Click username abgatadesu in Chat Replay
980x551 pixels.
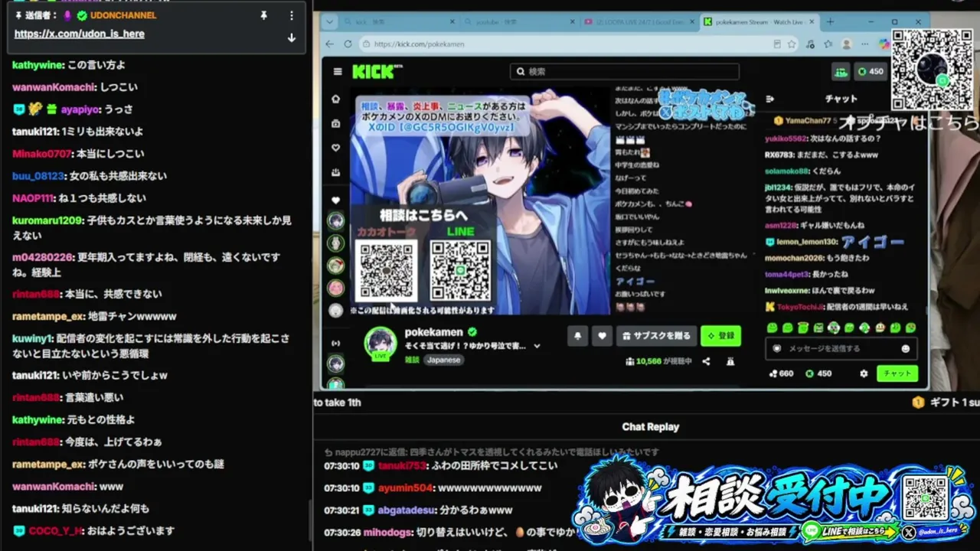(x=407, y=510)
